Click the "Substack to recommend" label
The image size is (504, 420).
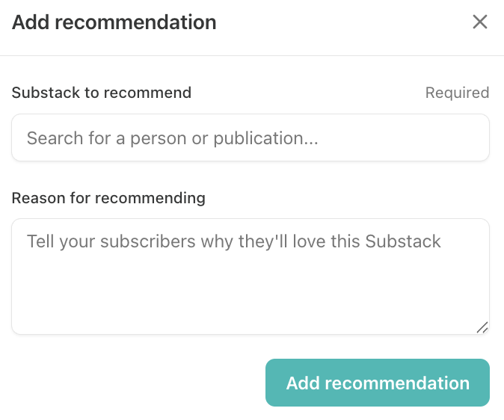pyautogui.click(x=102, y=93)
